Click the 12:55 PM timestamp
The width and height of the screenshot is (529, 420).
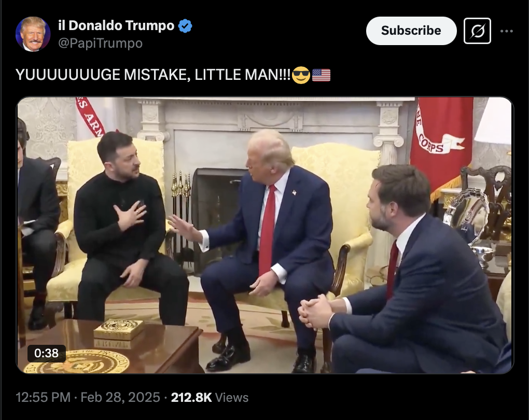click(x=43, y=397)
